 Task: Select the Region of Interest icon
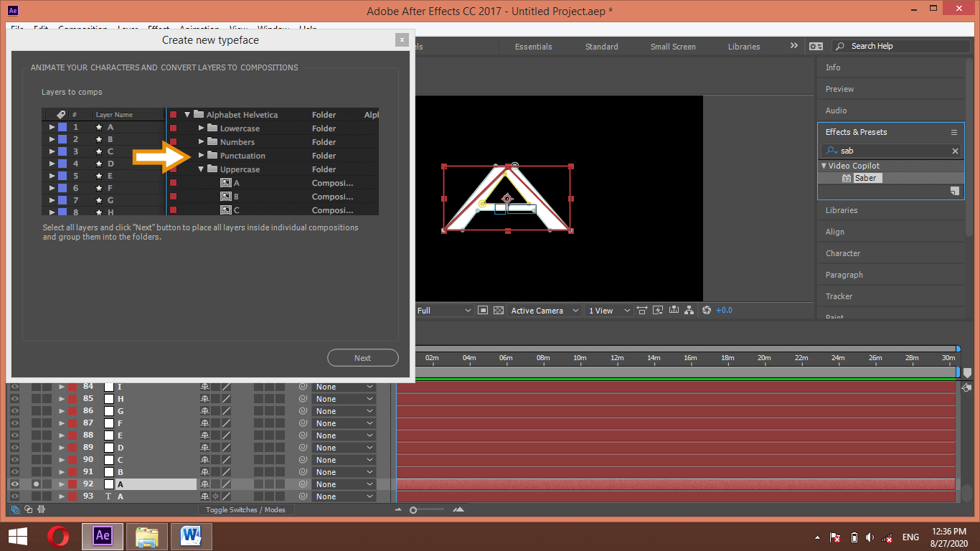coord(484,310)
